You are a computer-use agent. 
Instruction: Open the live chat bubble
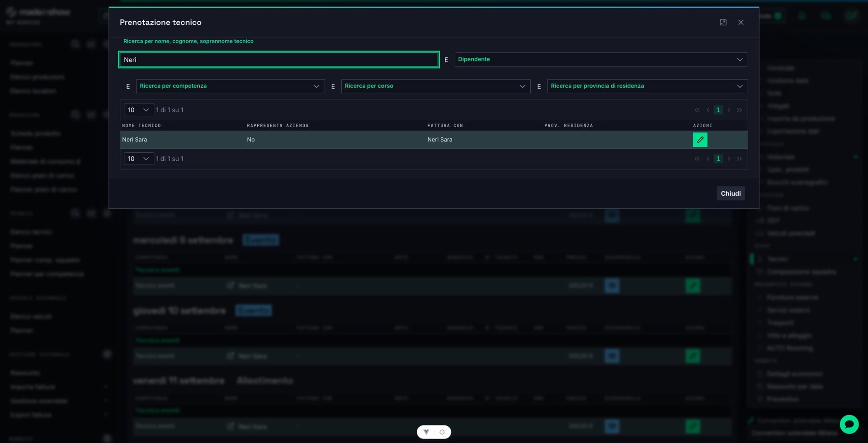[x=849, y=424]
